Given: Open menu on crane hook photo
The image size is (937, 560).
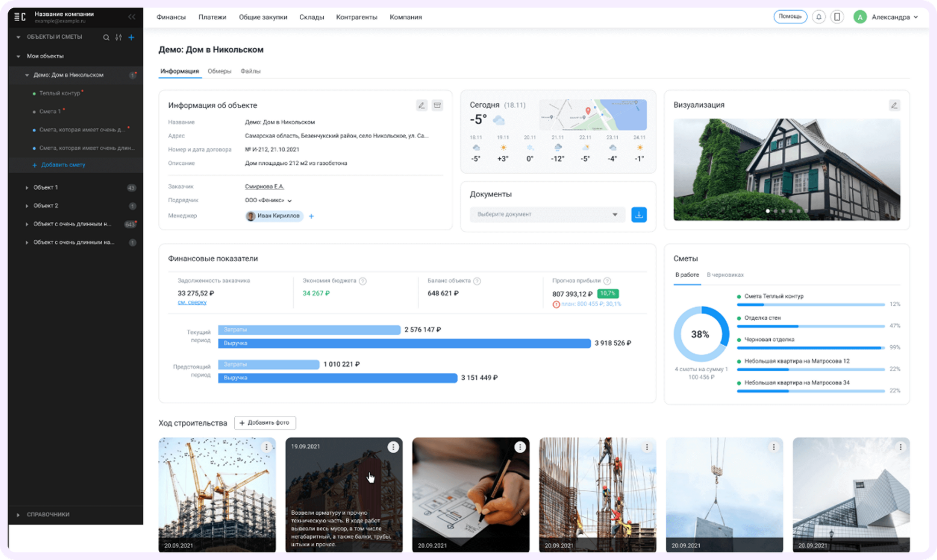Looking at the screenshot, I should pos(774,447).
